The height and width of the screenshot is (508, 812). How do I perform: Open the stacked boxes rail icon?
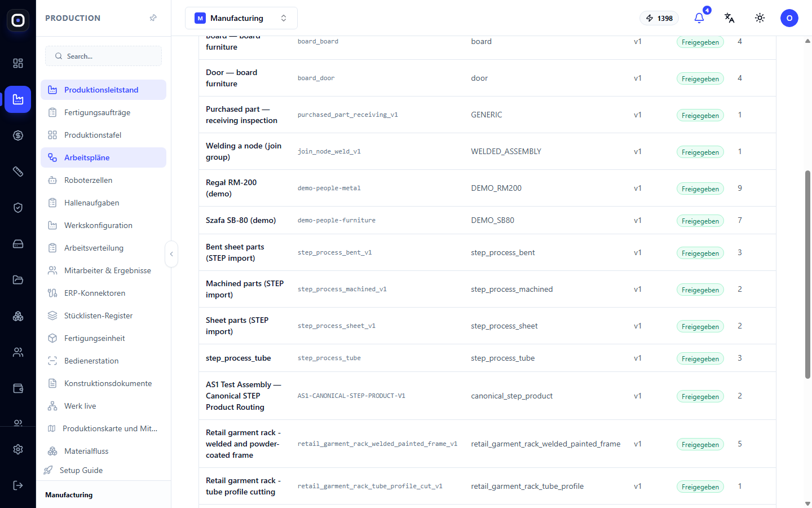pos(18,316)
